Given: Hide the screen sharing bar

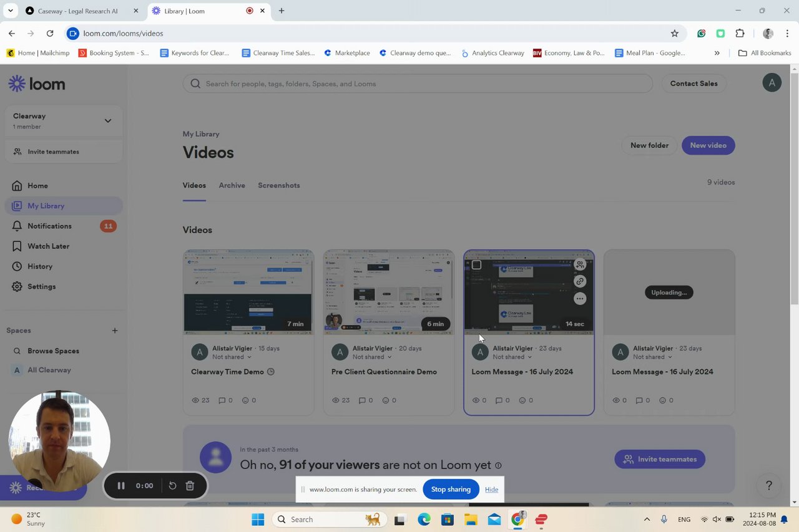Looking at the screenshot, I should 491,490.
